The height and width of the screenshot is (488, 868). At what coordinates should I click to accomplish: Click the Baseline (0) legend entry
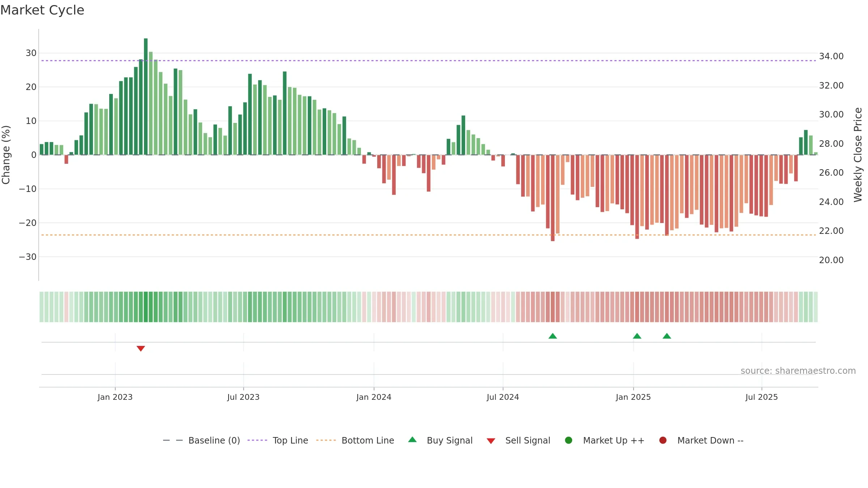[x=201, y=440]
